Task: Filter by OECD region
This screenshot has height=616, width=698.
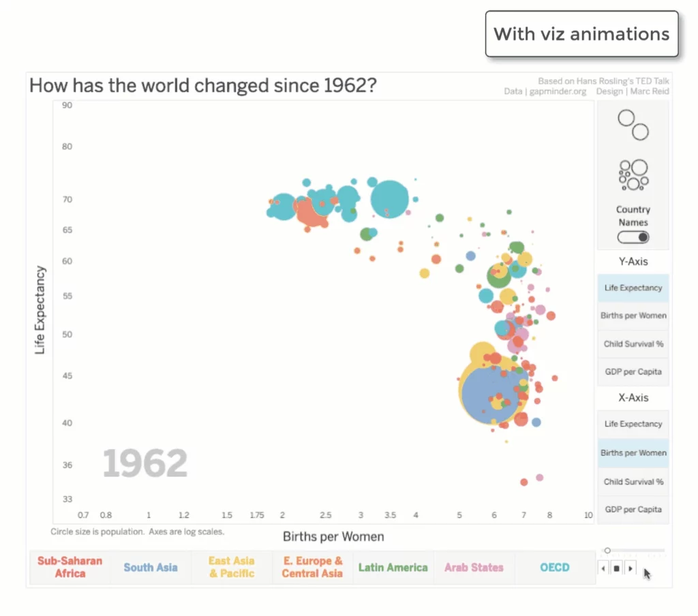Action: coord(555,568)
